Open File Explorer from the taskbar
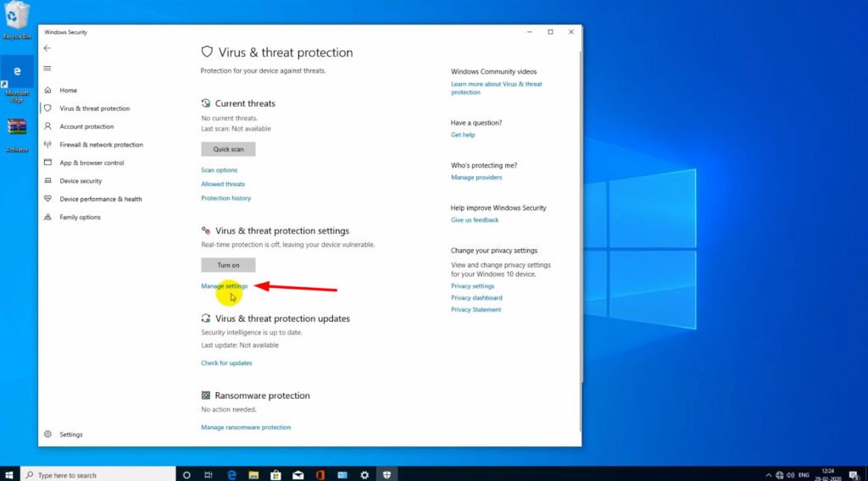This screenshot has height=481, width=868. point(253,475)
